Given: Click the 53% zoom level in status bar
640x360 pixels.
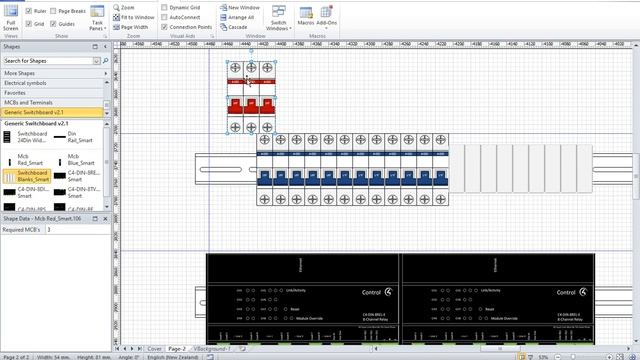Looking at the screenshot, I should click(543, 357).
